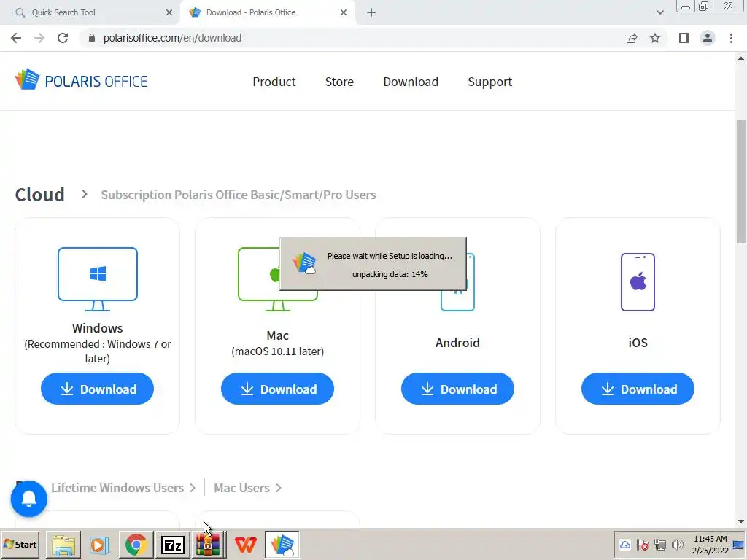This screenshot has width=747, height=560.
Task: Download Polaris Office for Windows
Action: (x=97, y=389)
